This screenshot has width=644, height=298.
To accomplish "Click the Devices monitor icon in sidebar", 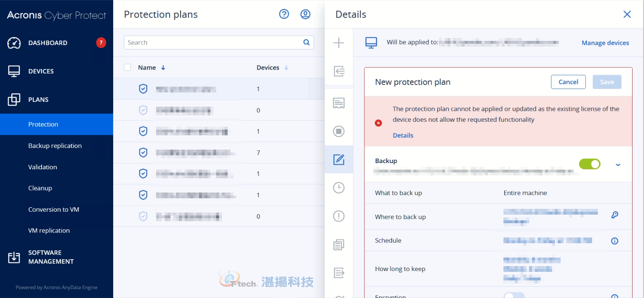I will tap(14, 71).
